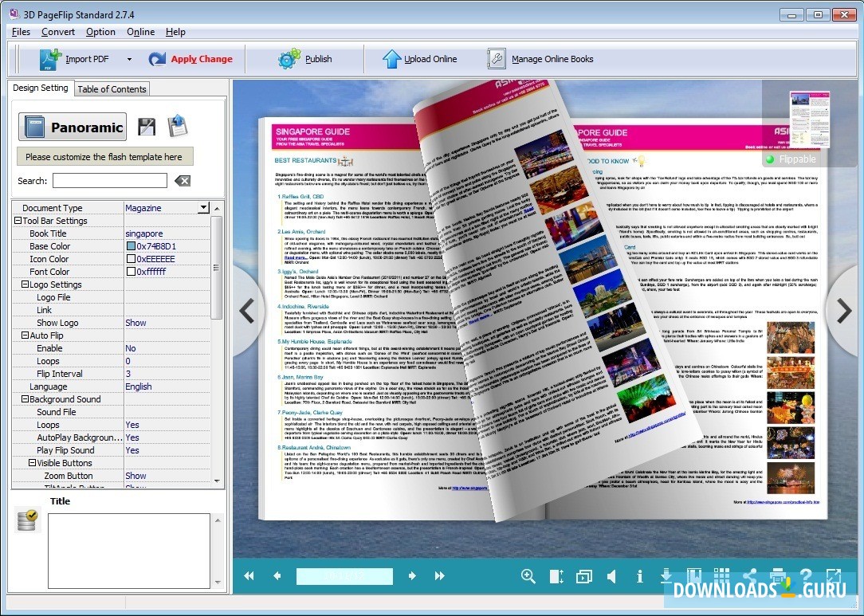The image size is (864, 616).
Task: Click the zoom magnifier icon in viewer toolbar
Action: pyautogui.click(x=528, y=576)
